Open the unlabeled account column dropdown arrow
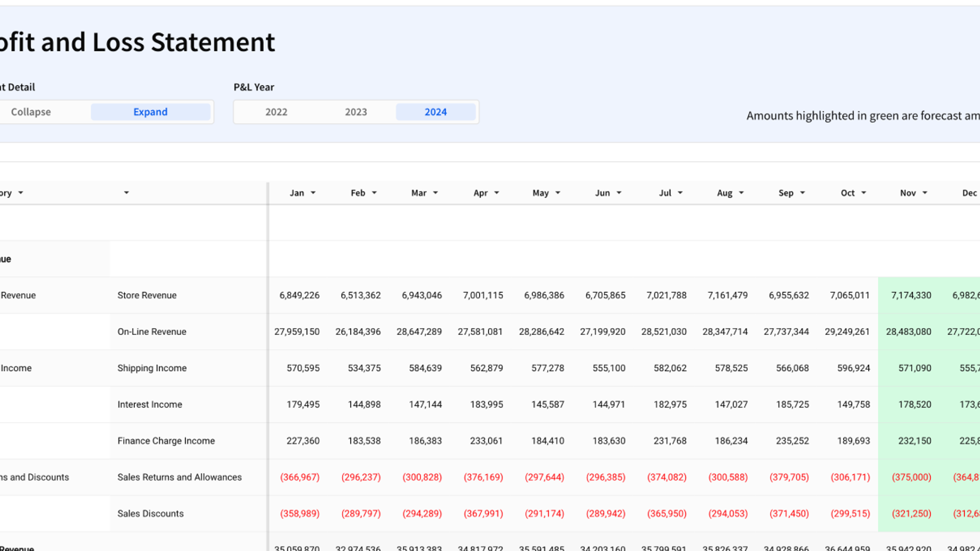This screenshot has height=551, width=980. 127,193
